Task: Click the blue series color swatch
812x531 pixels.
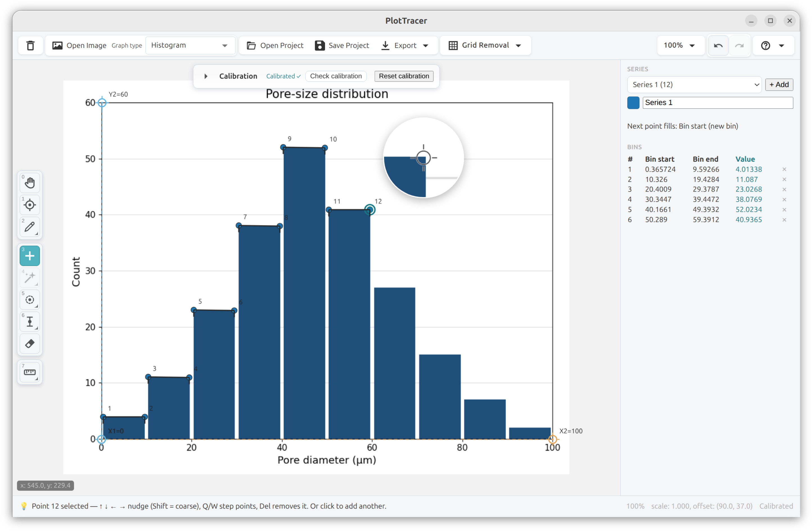Action: (633, 103)
